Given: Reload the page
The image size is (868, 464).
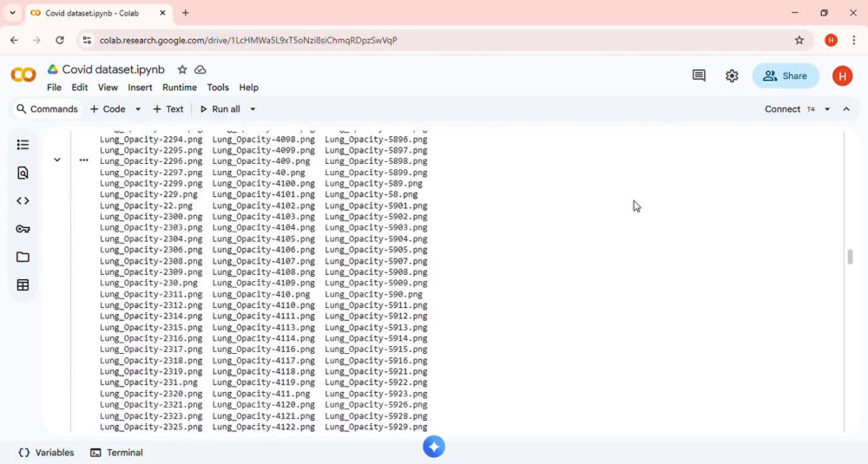Looking at the screenshot, I should 59,40.
